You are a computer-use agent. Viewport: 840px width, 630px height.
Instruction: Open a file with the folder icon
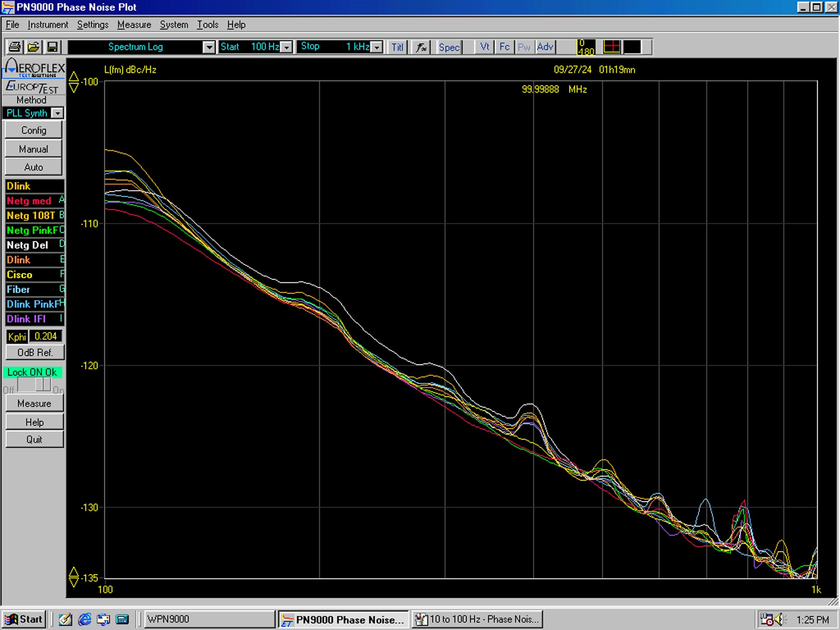33,47
